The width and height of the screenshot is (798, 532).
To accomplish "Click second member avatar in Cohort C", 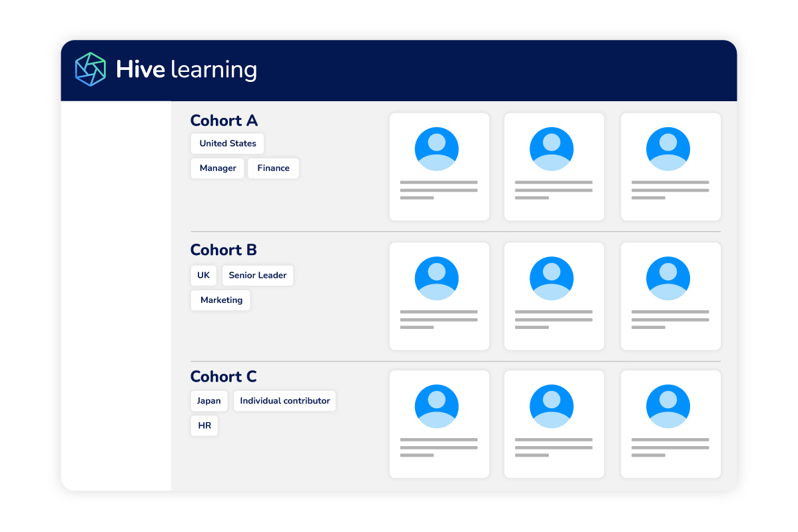I will (x=552, y=406).
